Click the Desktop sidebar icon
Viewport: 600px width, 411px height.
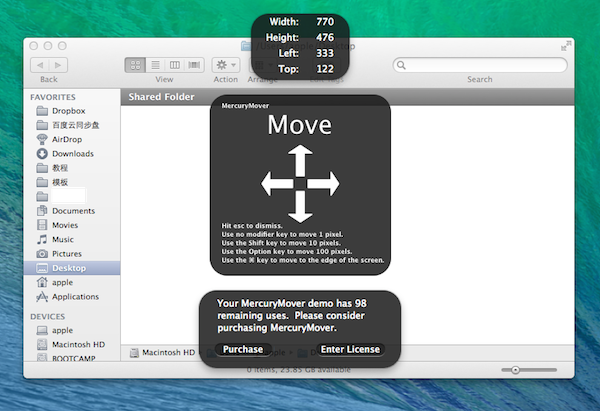(x=42, y=268)
